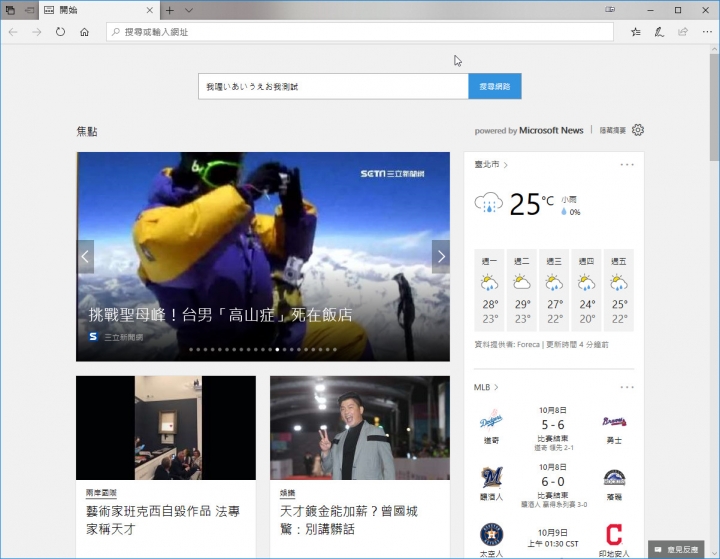The width and height of the screenshot is (720, 559).
Task: Open the 週三 forecast tile
Action: (x=554, y=290)
